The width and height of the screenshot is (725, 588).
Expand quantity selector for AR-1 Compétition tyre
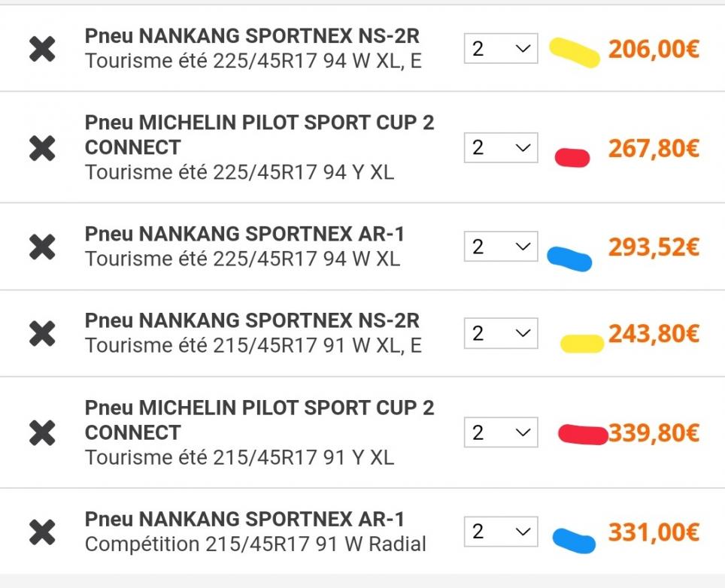[x=500, y=532]
